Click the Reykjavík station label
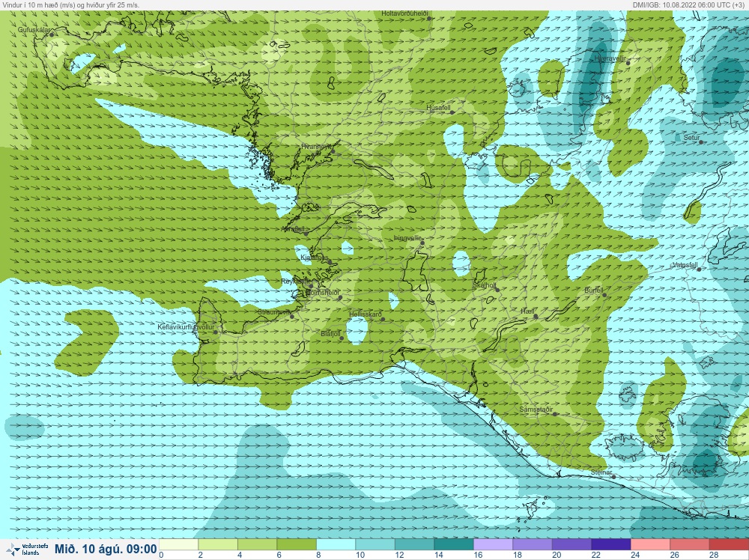Viewport: 749px width, 560px height. point(296,281)
